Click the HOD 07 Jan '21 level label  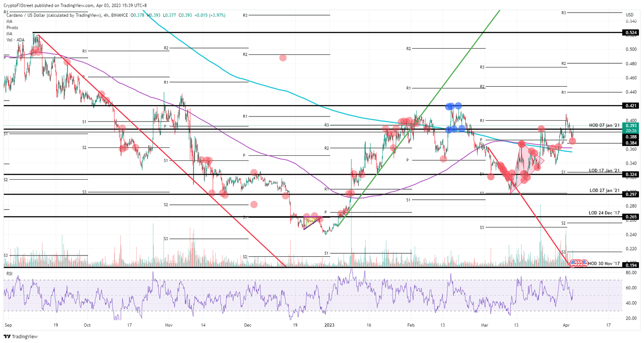tap(604, 126)
